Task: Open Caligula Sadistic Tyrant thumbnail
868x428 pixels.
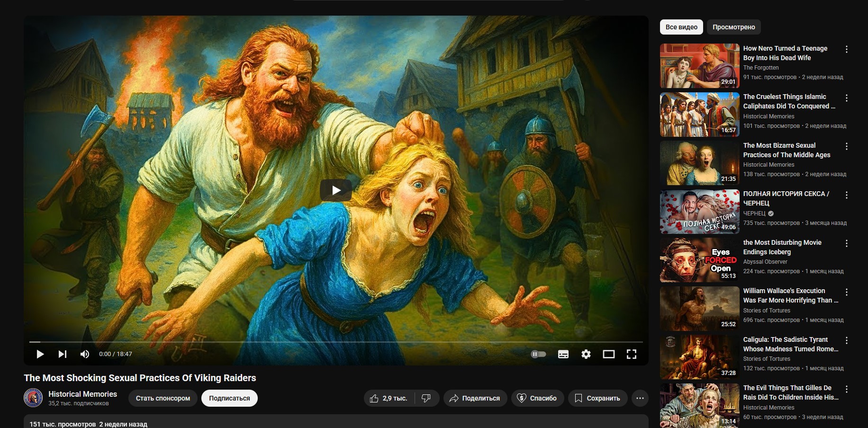Action: click(700, 357)
